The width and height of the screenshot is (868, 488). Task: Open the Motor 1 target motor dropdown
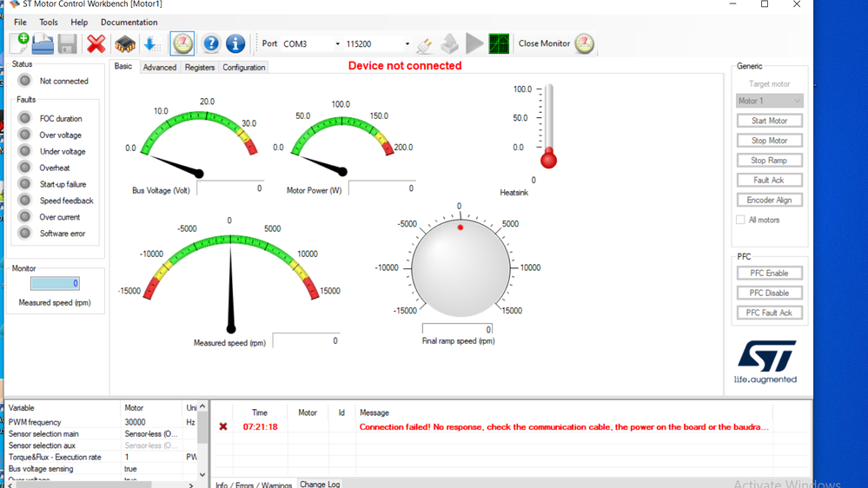point(769,101)
